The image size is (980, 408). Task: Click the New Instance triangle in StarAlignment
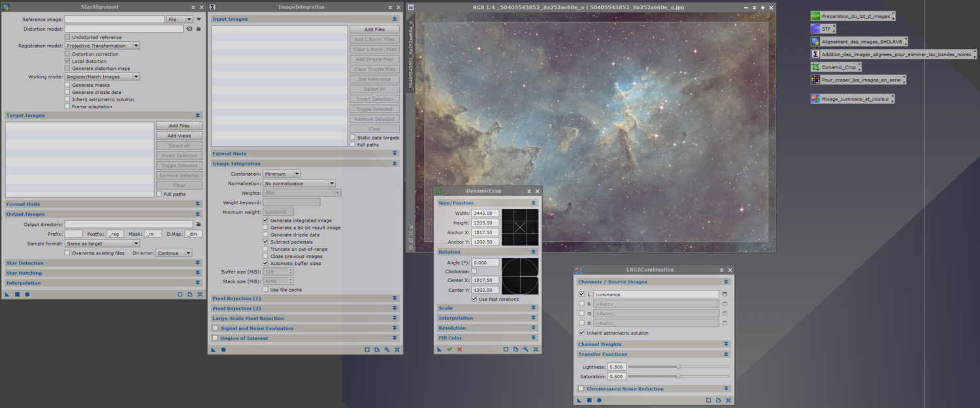point(8,294)
